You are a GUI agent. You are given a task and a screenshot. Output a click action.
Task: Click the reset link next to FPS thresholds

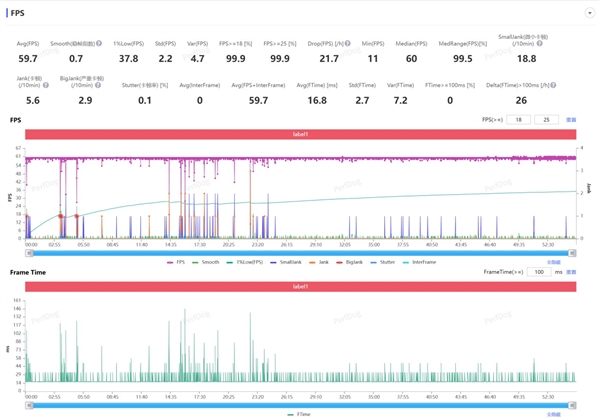click(571, 120)
